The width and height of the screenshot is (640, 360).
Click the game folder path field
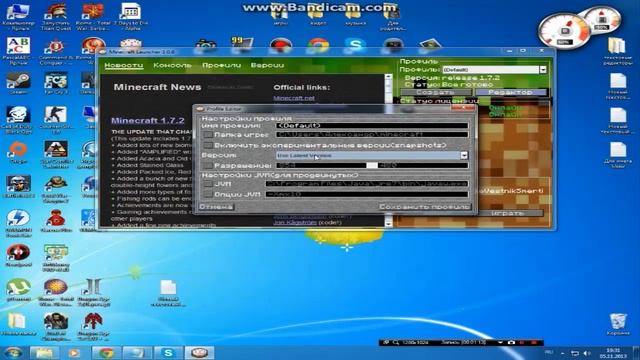[x=372, y=135]
